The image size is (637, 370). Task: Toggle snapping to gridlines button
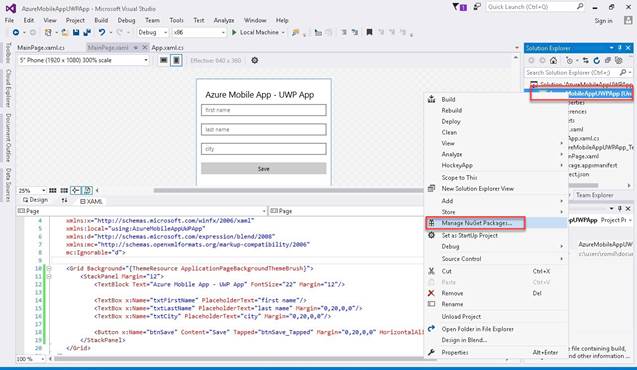(x=64, y=190)
